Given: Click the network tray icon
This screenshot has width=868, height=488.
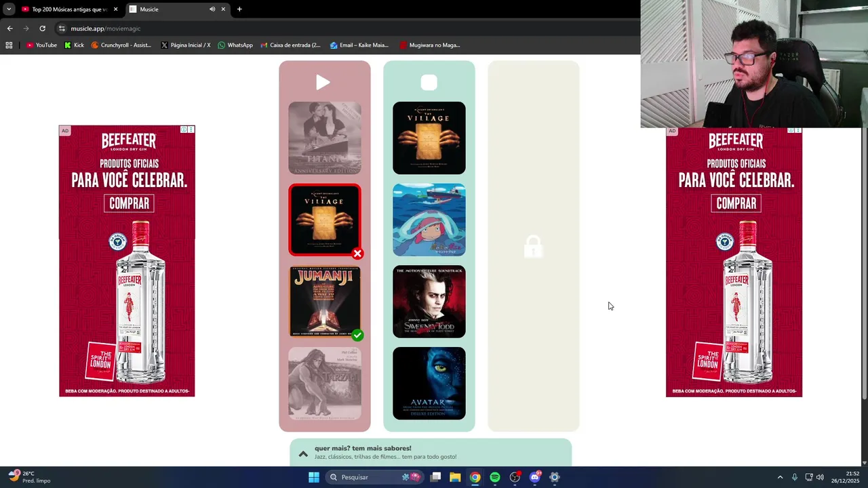Looking at the screenshot, I should pos(809,477).
